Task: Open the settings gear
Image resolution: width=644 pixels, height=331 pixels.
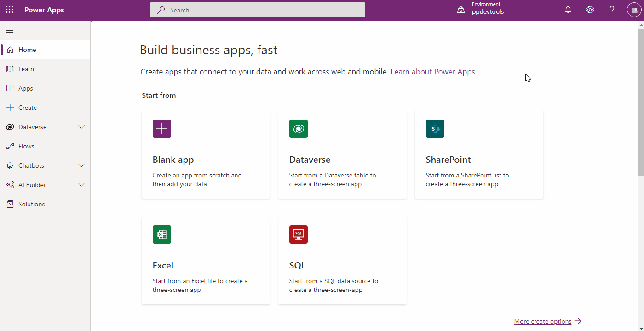Action: (x=590, y=10)
